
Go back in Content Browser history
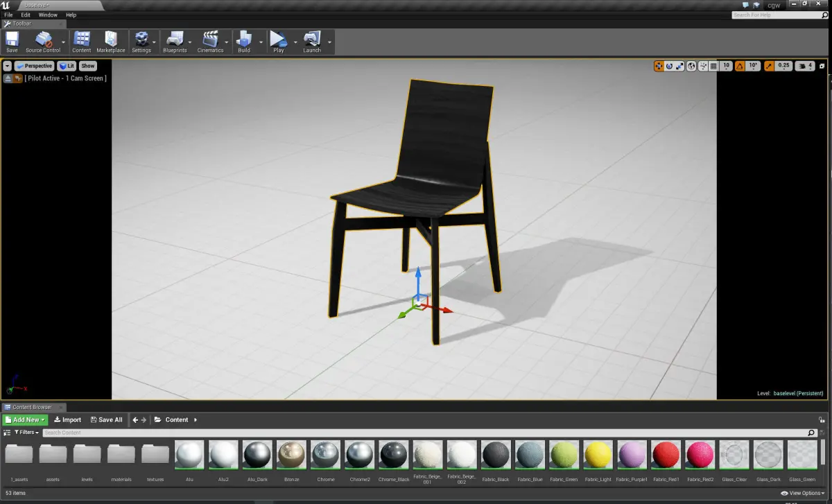point(136,419)
